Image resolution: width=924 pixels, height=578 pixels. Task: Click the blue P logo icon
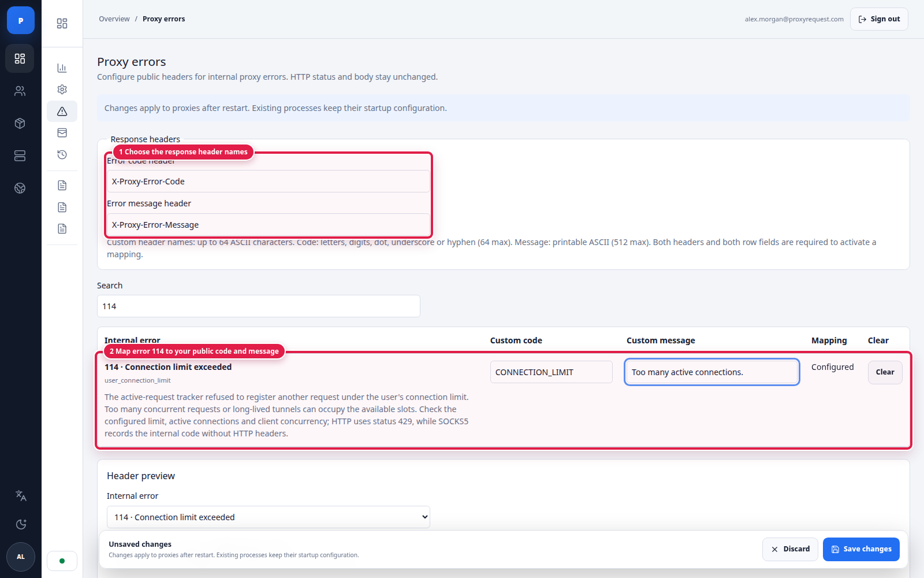coord(21,20)
